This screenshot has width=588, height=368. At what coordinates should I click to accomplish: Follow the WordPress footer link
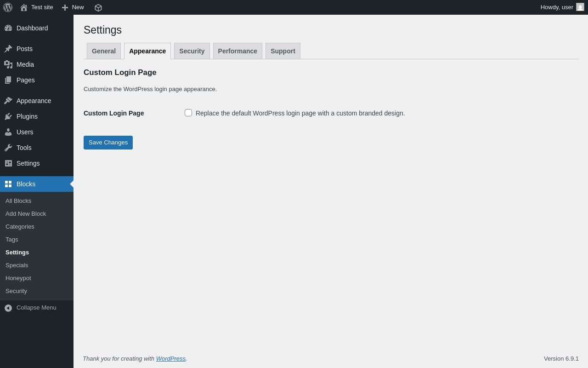point(171,358)
